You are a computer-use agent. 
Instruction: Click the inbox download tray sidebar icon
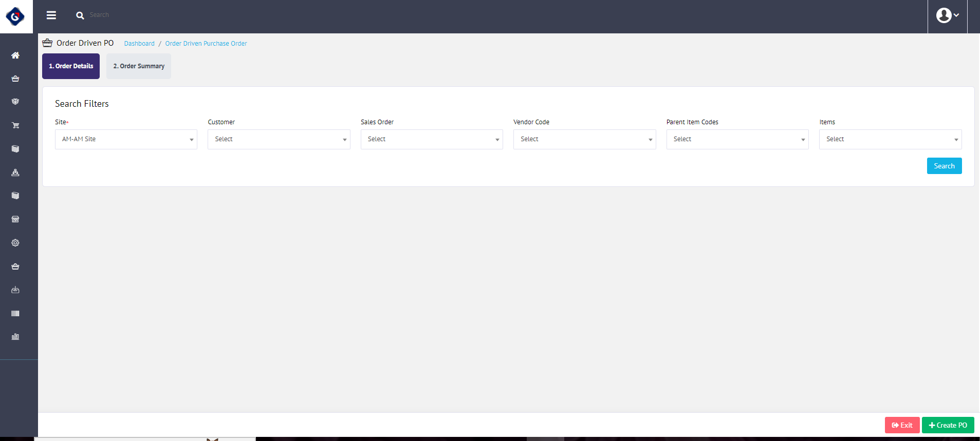click(15, 290)
